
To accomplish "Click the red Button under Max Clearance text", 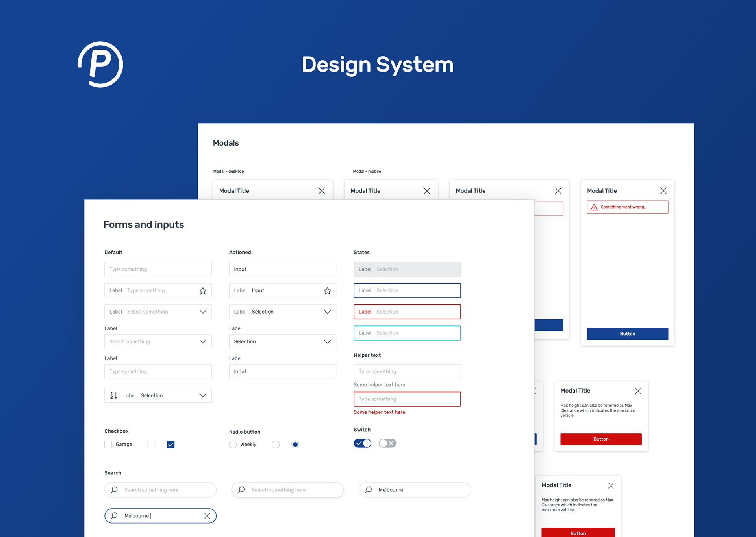I will click(601, 439).
